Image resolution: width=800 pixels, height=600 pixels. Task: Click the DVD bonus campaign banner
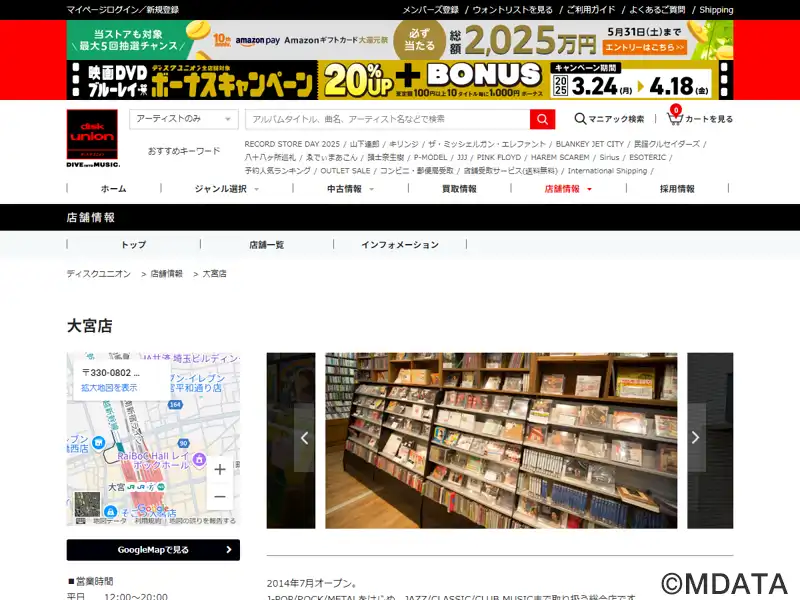tap(400, 80)
